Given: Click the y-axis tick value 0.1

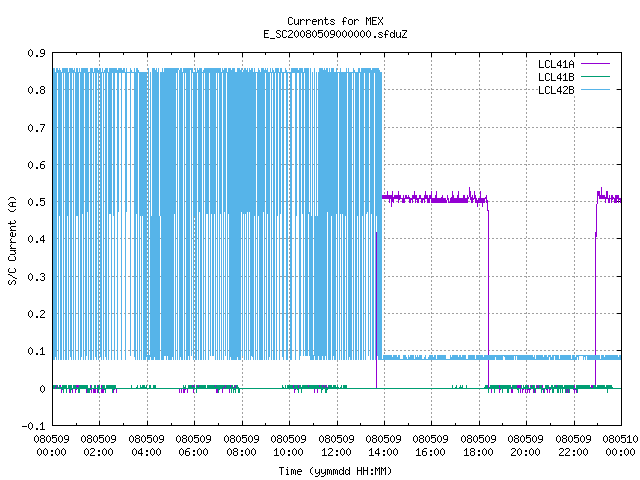Looking at the screenshot, I should point(36,351).
